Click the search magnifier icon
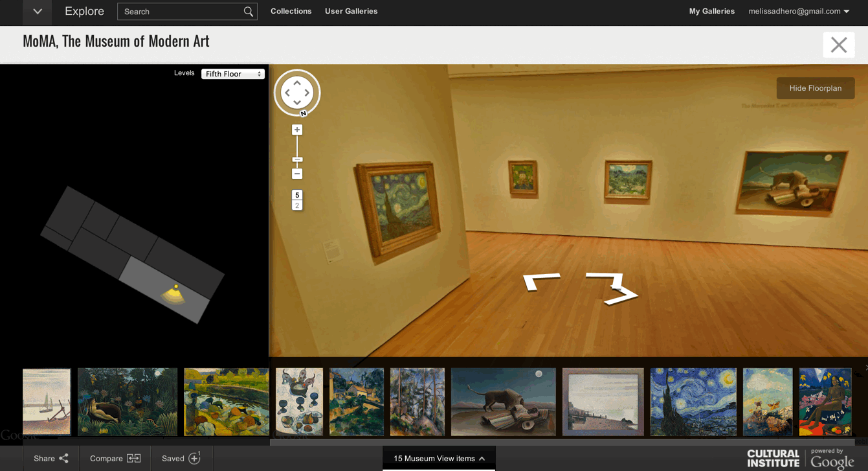This screenshot has width=868, height=471. click(x=248, y=11)
